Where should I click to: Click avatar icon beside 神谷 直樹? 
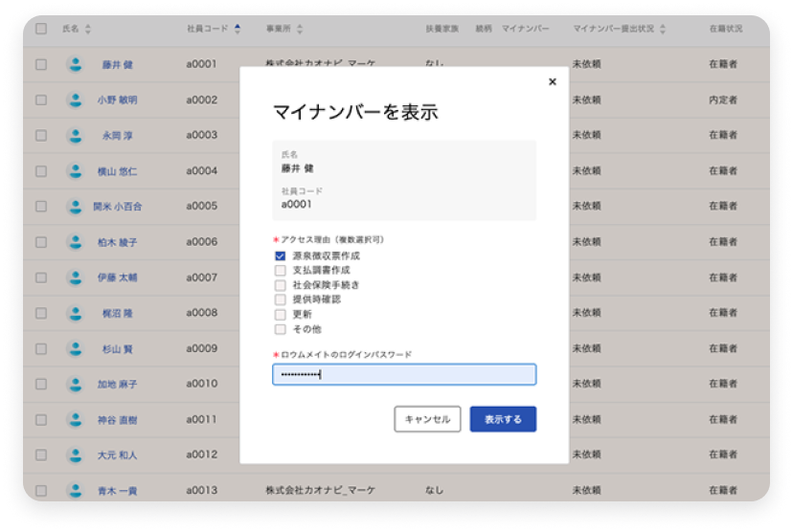(x=75, y=419)
